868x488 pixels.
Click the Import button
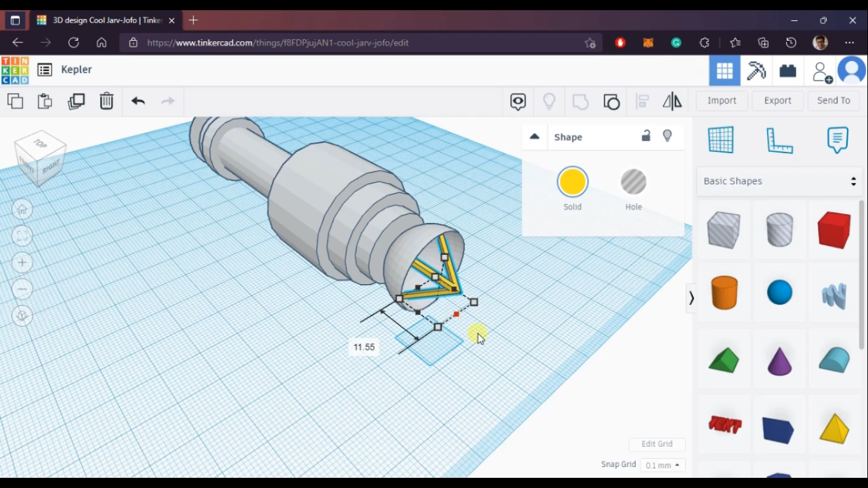[x=722, y=100]
